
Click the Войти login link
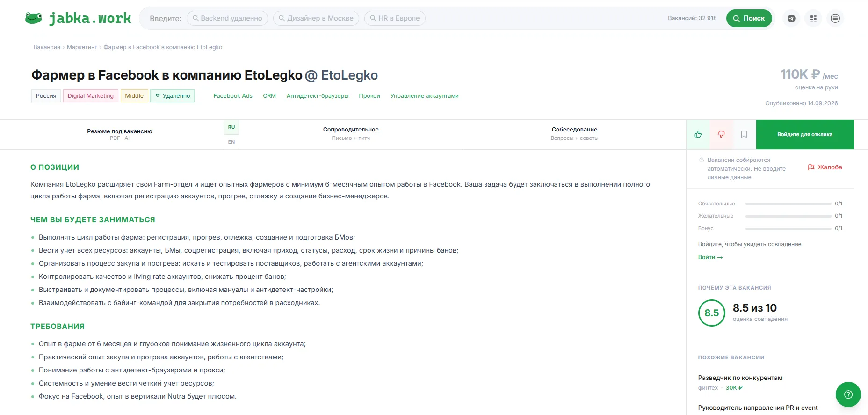point(710,257)
